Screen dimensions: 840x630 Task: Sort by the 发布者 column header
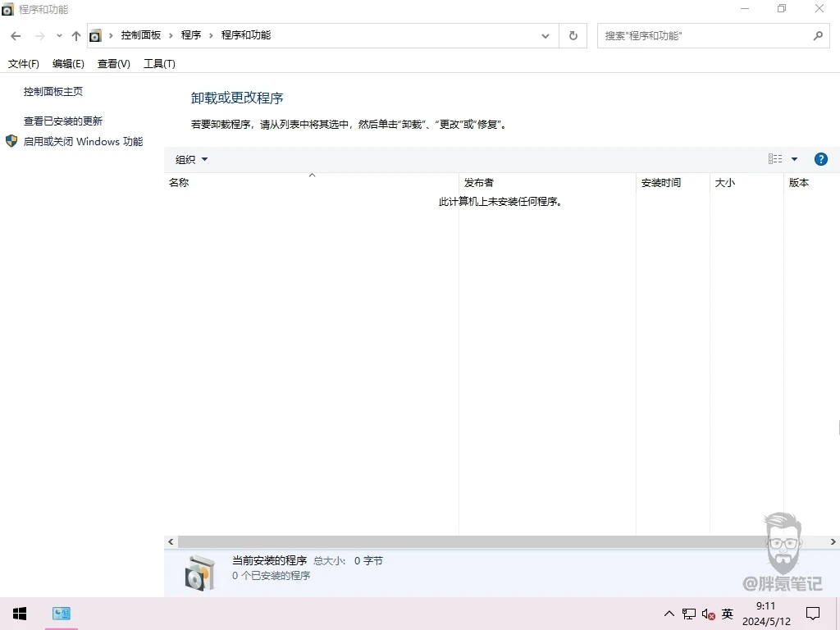pos(547,183)
